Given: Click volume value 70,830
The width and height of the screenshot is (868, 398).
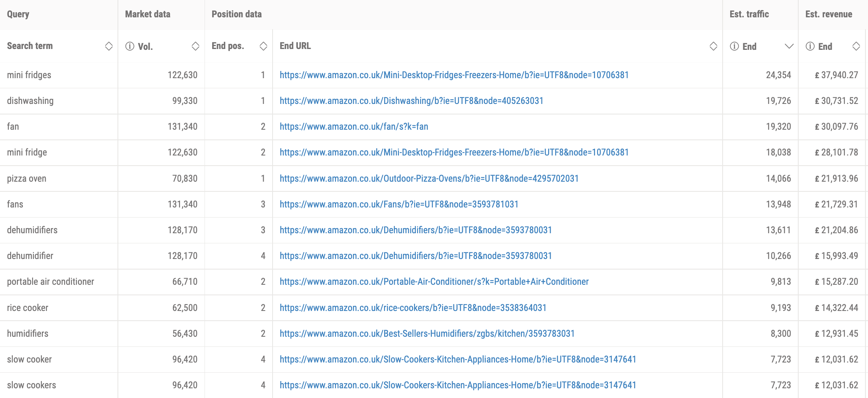Looking at the screenshot, I should tap(185, 179).
